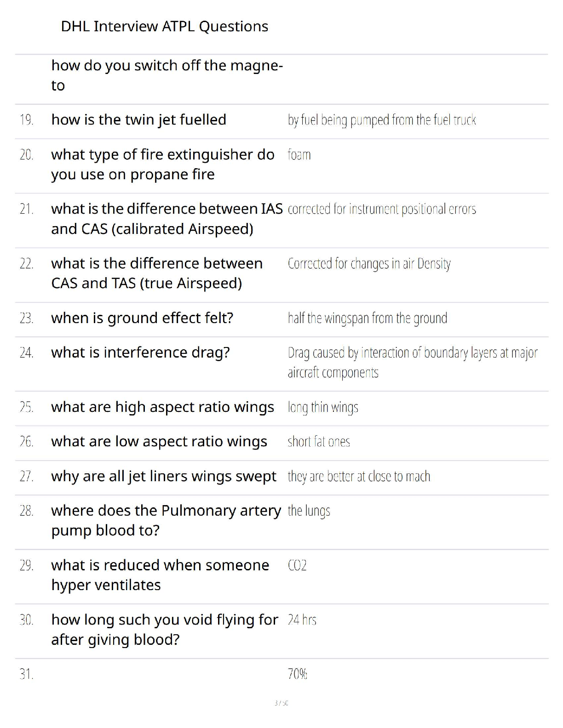Click the answer 'foam'

[x=299, y=155]
